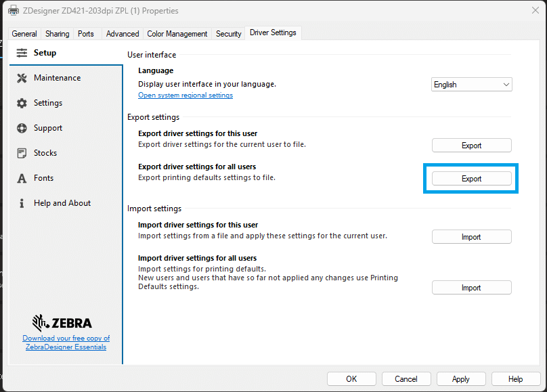Click the Maintenance wrench icon

click(22, 78)
